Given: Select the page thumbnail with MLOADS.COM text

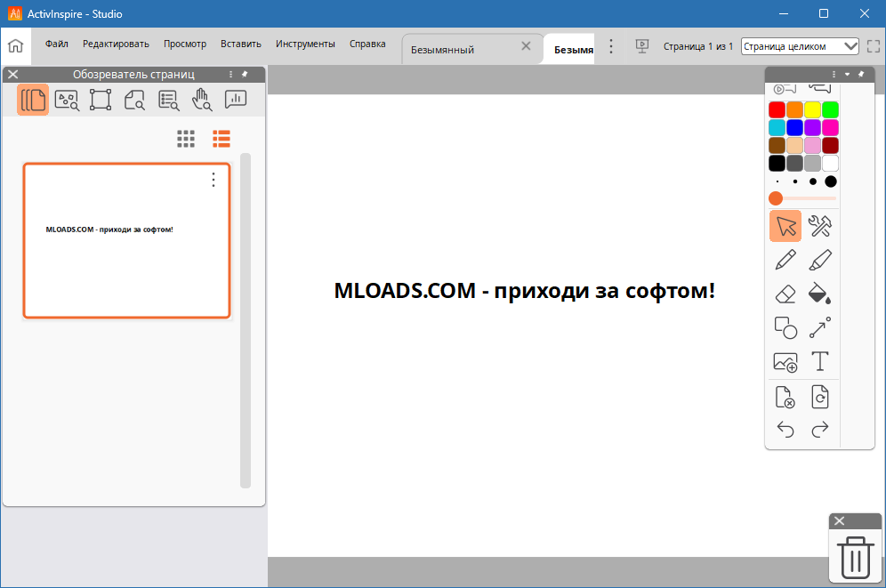Looking at the screenshot, I should tap(126, 240).
